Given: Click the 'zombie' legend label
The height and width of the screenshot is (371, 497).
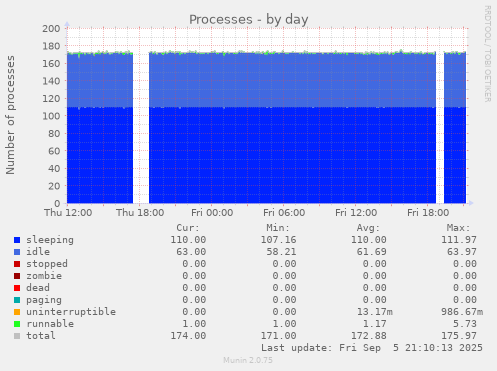Looking at the screenshot, I should pos(44,276).
